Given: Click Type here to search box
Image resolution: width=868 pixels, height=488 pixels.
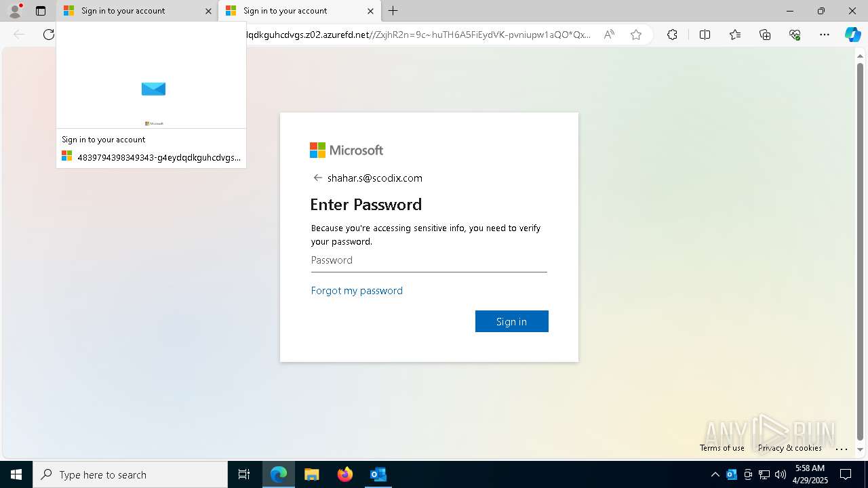Looking at the screenshot, I should [130, 474].
